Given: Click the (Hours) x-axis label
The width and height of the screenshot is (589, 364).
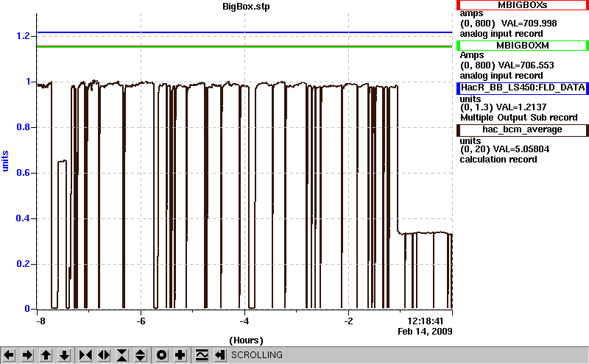Looking at the screenshot, I should pos(246,340).
